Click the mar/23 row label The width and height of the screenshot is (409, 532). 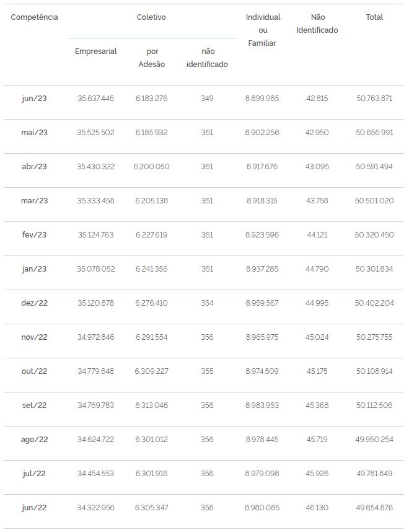point(34,200)
